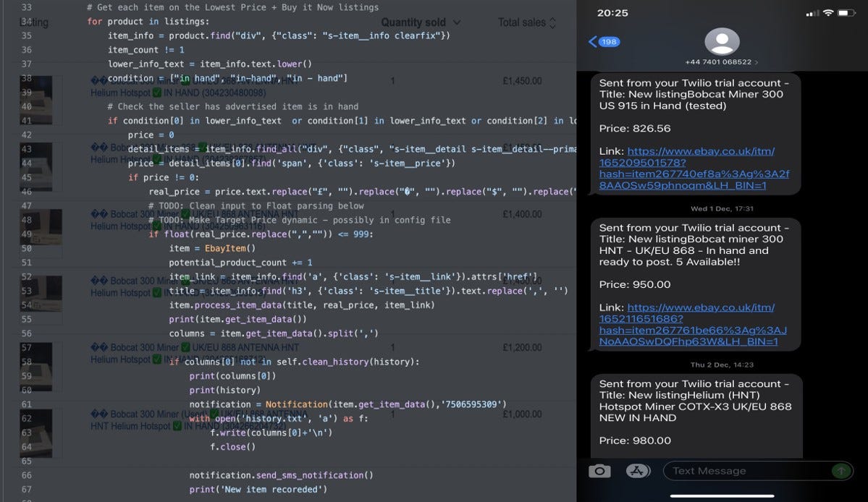Tap the Wi-Fi status icon
This screenshot has width=868, height=502.
click(830, 12)
